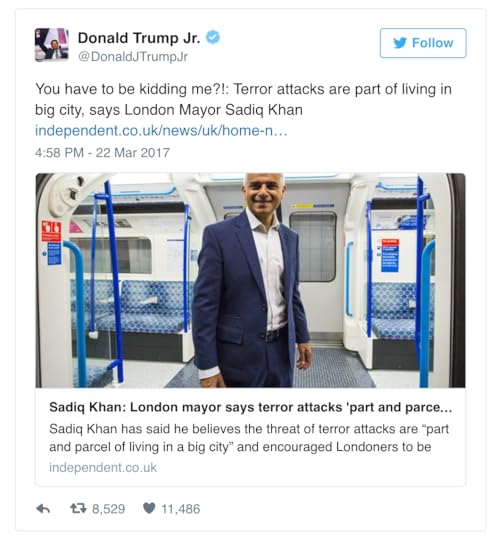Screen dimensions: 496x540
Task: Click the 4:58 PM - 22 Mar 2017 timestamp
Action: 102,153
